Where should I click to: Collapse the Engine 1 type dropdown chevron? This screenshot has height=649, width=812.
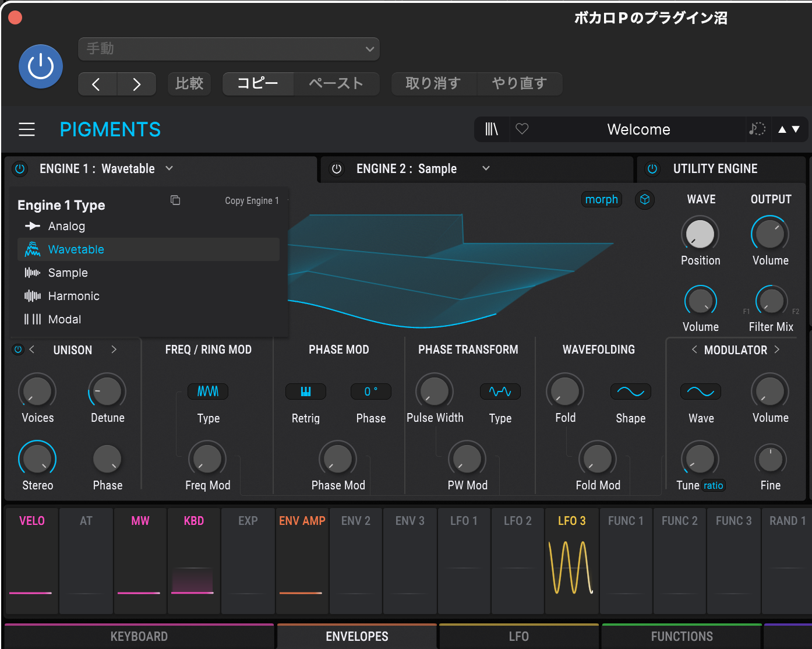(x=170, y=168)
